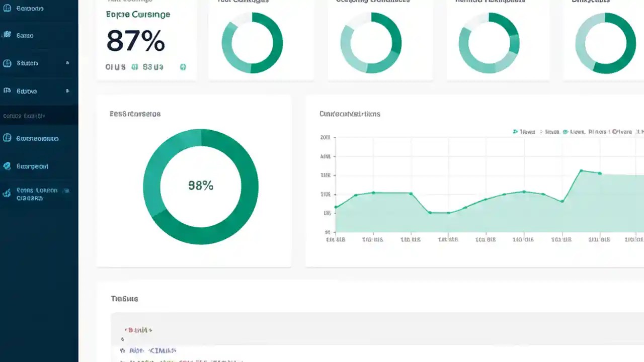This screenshot has height=362, width=644.
Task: Switch to the Tests section
Action: click(124, 298)
